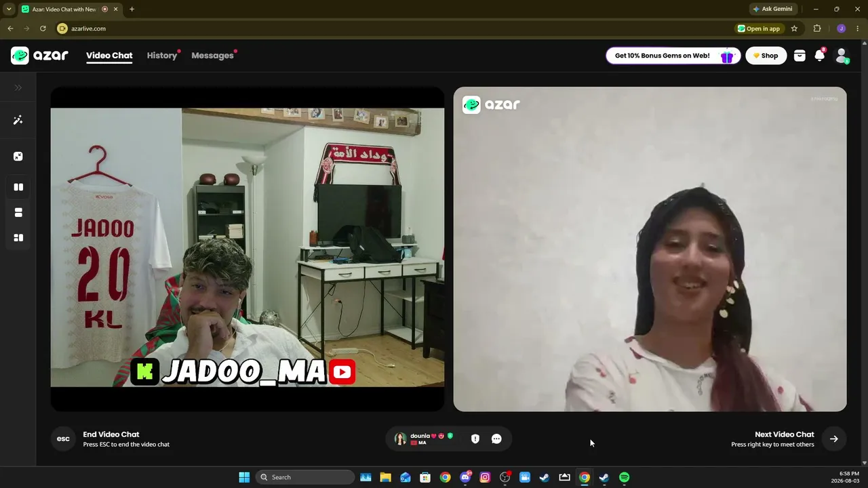Image resolution: width=868 pixels, height=488 pixels.
Task: Click the shrink video view icon
Action: [x=18, y=157]
